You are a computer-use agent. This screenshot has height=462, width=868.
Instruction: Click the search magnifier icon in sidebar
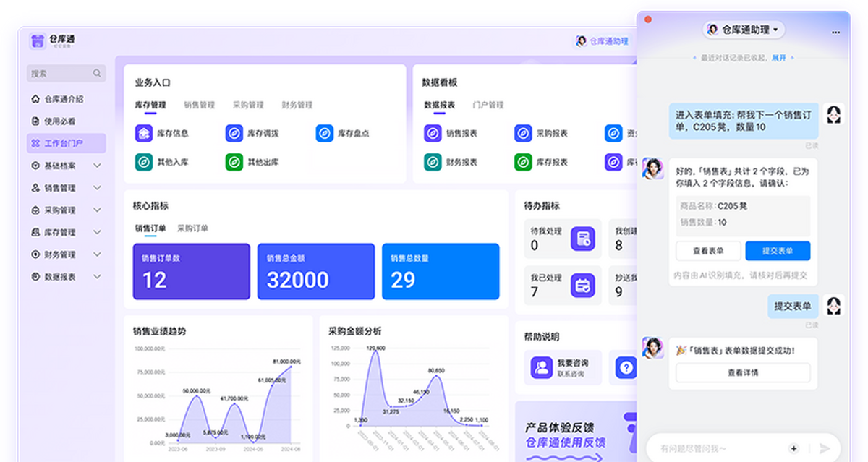pyautogui.click(x=97, y=73)
